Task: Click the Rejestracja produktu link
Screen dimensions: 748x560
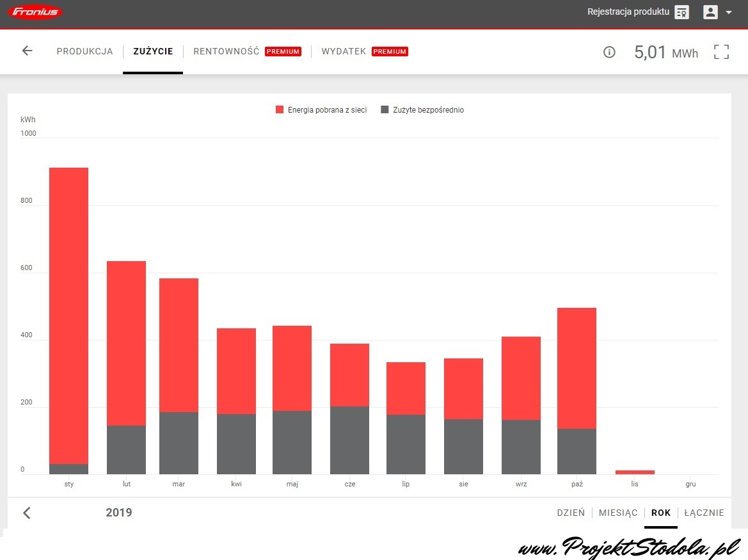Action: click(628, 12)
